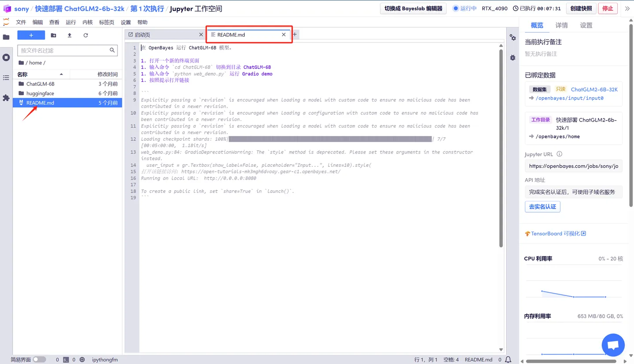Switch to the 概览 panel tab
The height and width of the screenshot is (364, 634).
pos(537,26)
